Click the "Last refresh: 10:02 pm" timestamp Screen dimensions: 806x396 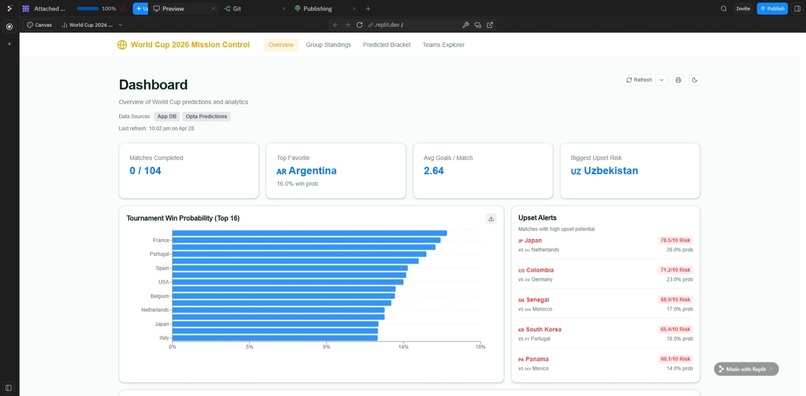[x=156, y=129]
